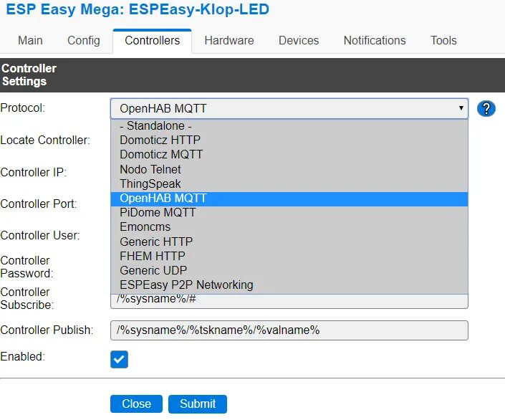Viewport: 505px width, 420px height.
Task: Choose Generic HTTP from the protocol list
Action: [x=289, y=242]
